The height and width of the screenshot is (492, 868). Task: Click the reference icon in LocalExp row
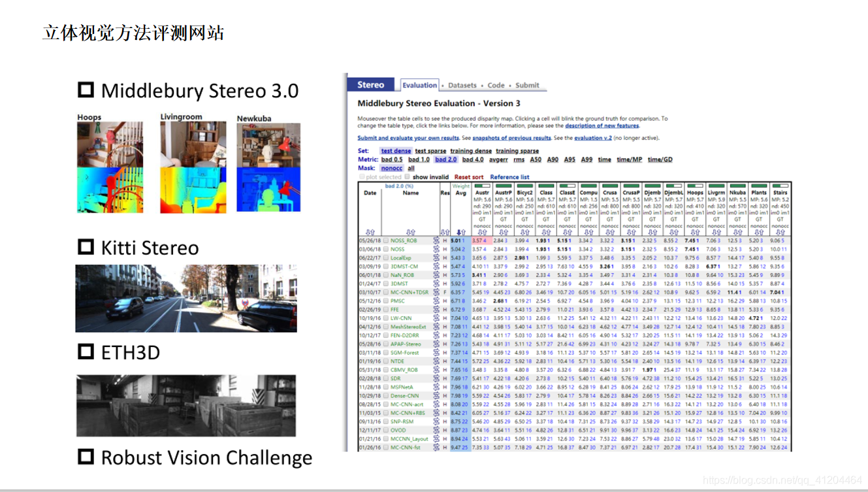pyautogui.click(x=436, y=257)
